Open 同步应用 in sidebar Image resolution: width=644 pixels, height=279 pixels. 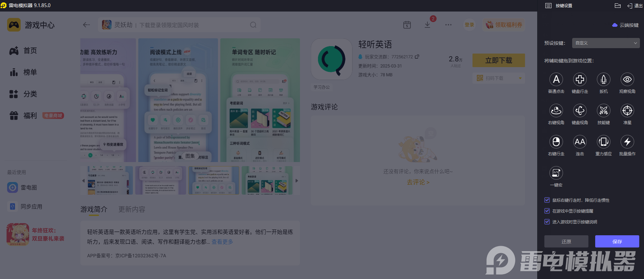[25, 206]
